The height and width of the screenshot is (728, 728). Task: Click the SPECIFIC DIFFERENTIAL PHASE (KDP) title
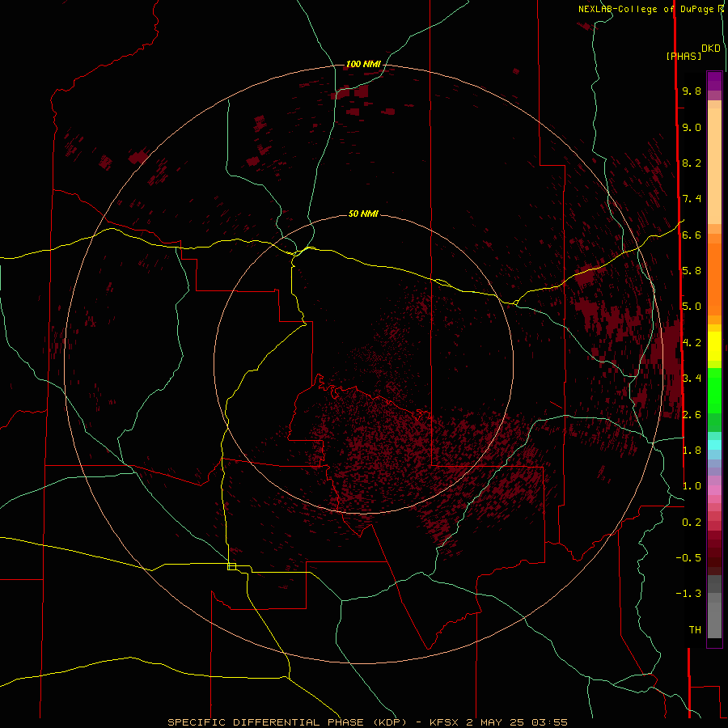287,722
